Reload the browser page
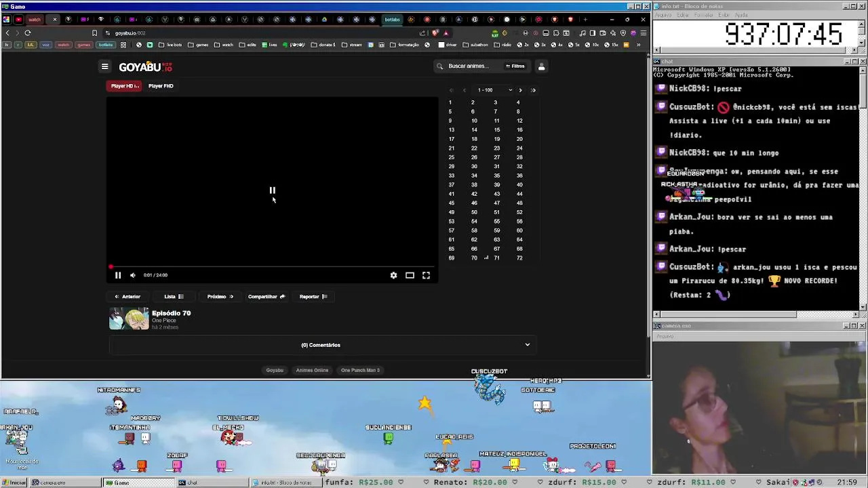Image resolution: width=868 pixels, height=488 pixels. point(28,33)
